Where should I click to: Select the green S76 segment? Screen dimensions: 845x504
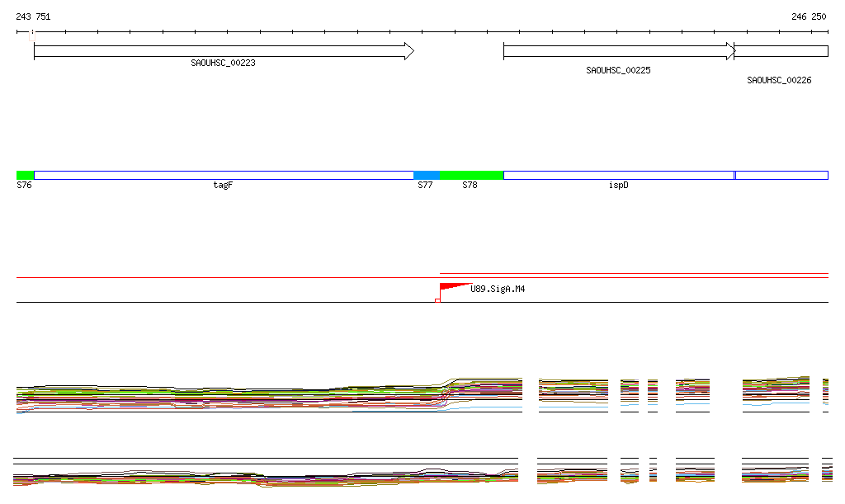[x=25, y=175]
